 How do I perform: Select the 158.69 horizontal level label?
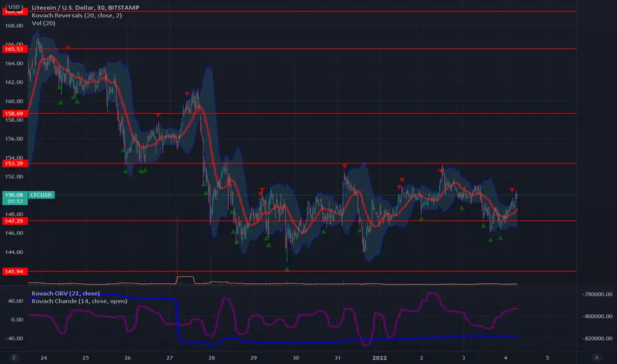[15, 114]
